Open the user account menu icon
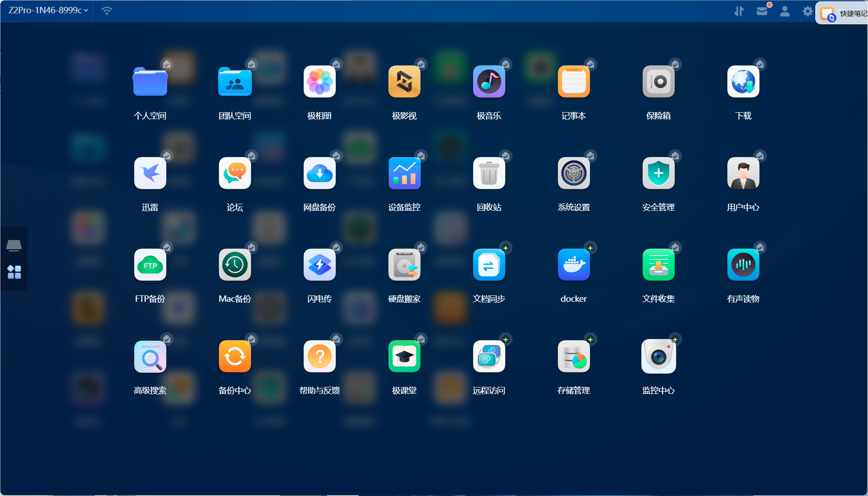The width and height of the screenshot is (868, 496). [x=785, y=11]
